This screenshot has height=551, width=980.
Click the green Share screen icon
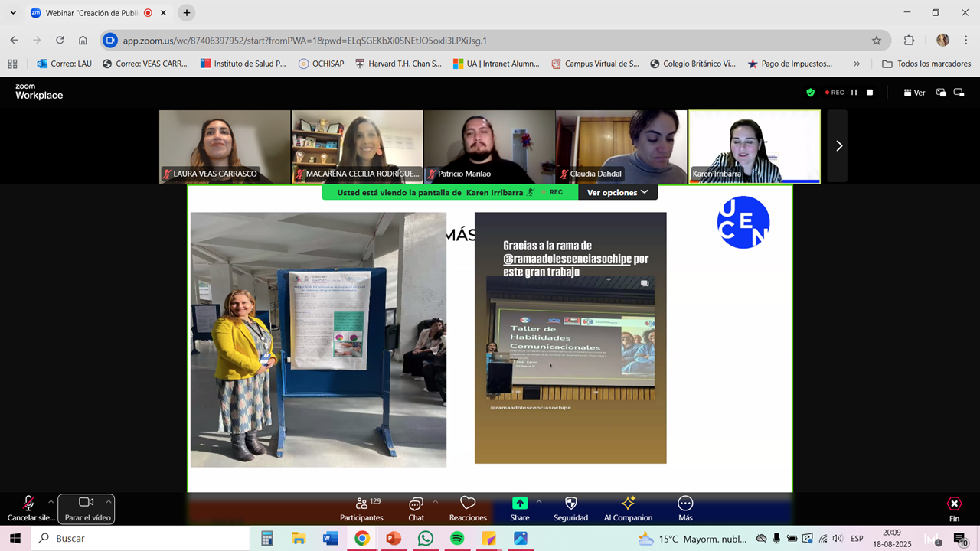520,504
